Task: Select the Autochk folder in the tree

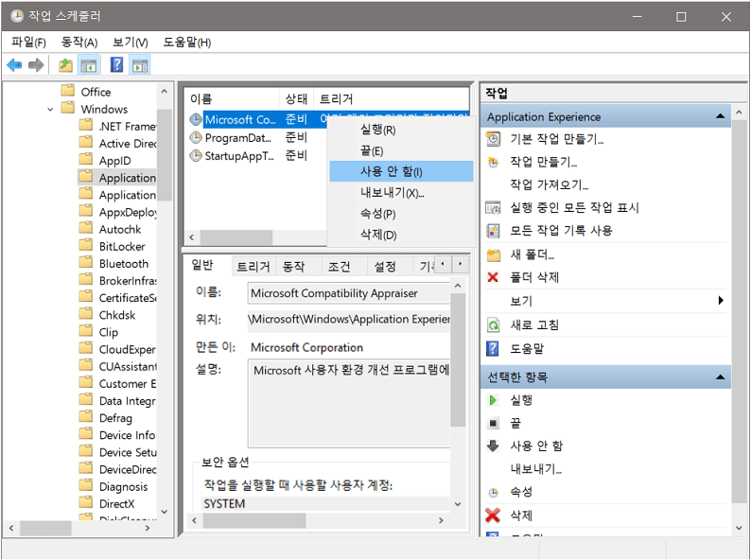Action: tap(120, 230)
